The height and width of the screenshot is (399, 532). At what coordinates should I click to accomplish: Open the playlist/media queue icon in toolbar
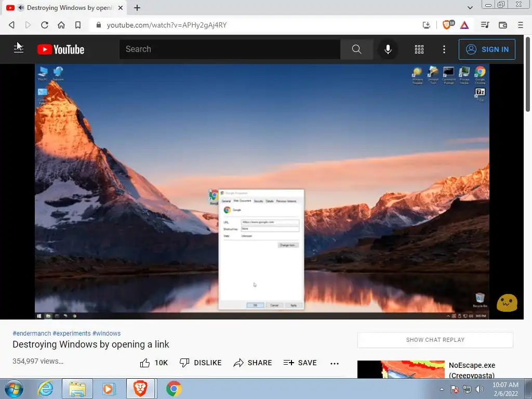pyautogui.click(x=485, y=25)
